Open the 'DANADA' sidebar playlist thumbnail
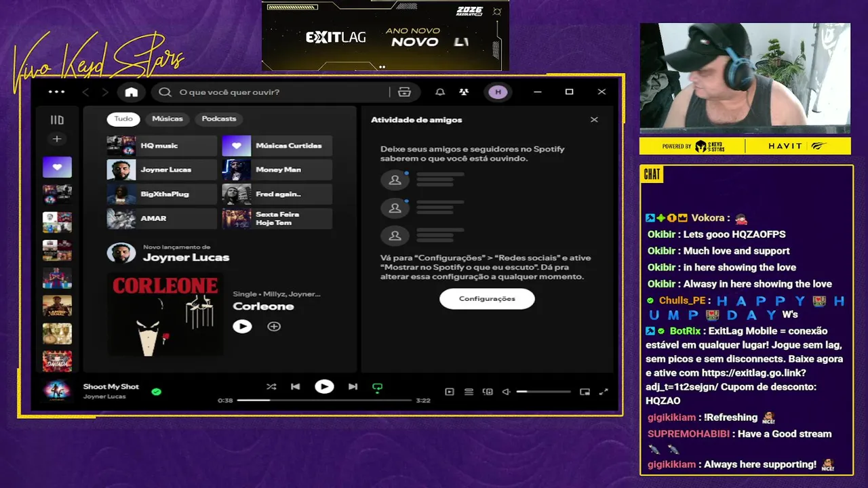Screen dimensions: 868x488 coord(57,361)
